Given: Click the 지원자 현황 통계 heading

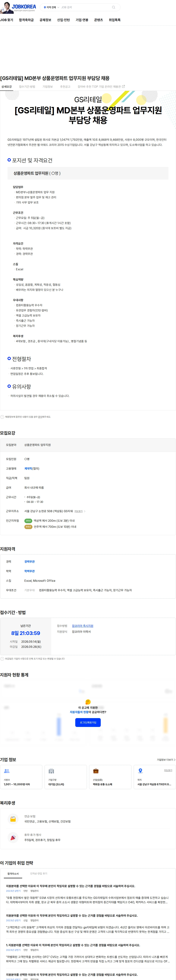Looking at the screenshot, I should (x=14, y=674).
